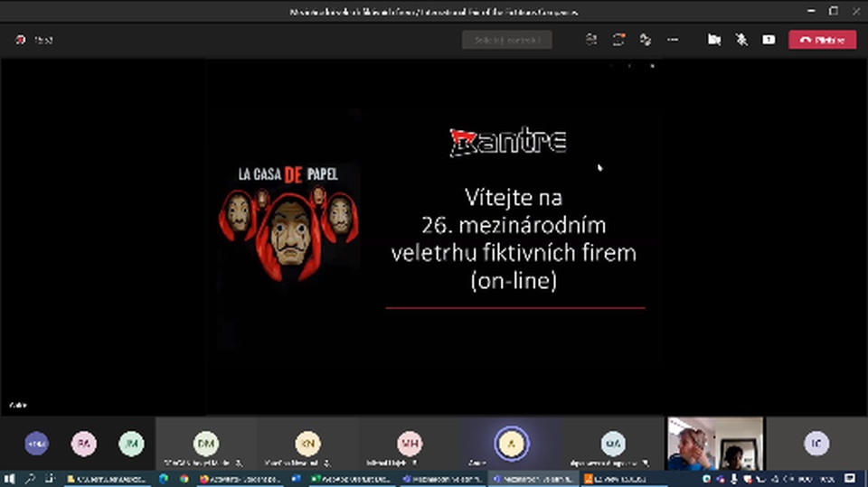Click the disabled request control button
Image resolution: width=868 pixels, height=487 pixels.
[506, 40]
